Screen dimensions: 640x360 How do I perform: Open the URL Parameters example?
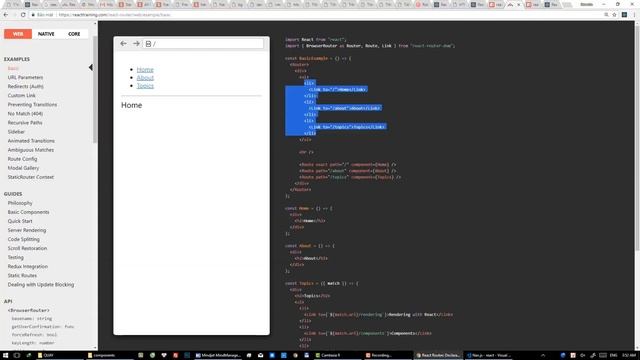coord(25,77)
